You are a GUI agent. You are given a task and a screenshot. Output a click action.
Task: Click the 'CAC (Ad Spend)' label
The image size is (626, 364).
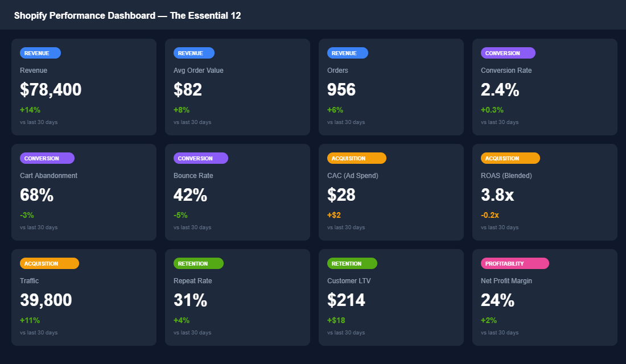point(353,176)
